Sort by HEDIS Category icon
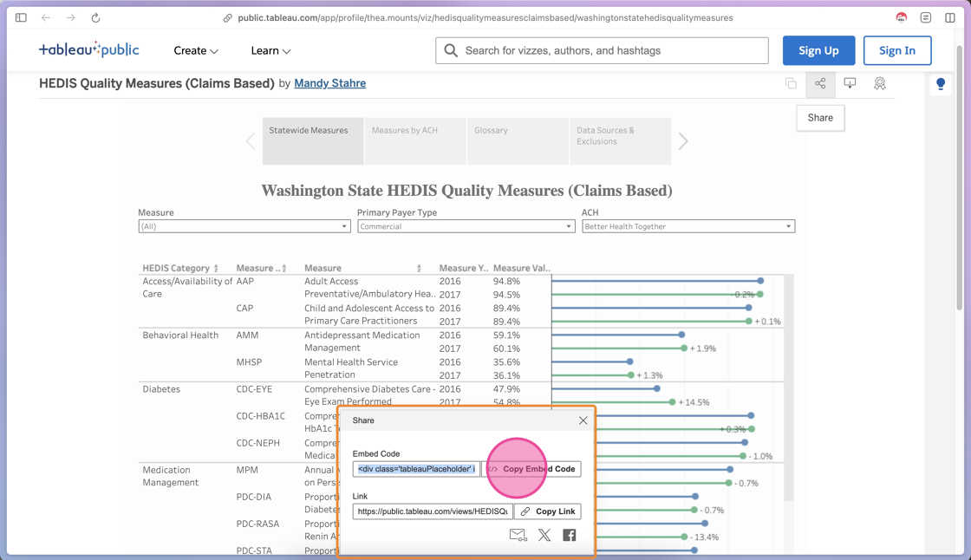The width and height of the screenshot is (971, 560). [216, 269]
